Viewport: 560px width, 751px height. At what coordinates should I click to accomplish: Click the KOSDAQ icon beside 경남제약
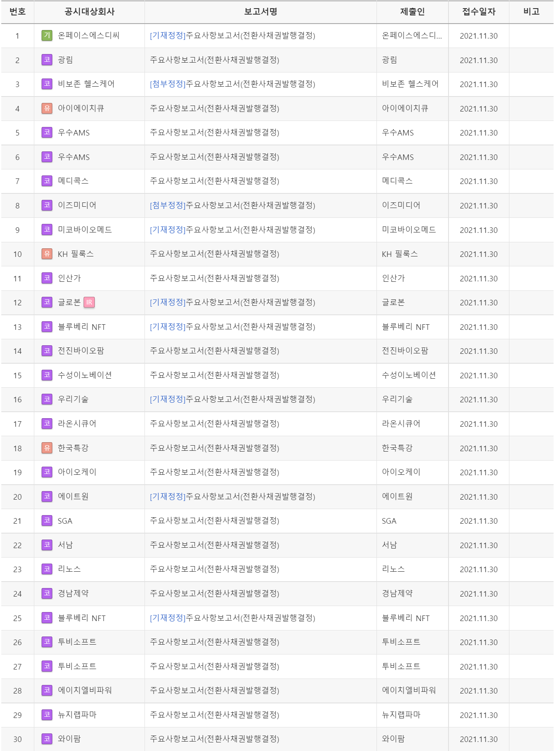pyautogui.click(x=47, y=594)
